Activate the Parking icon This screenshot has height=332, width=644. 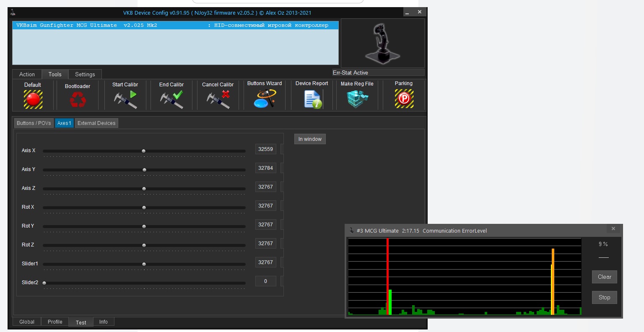pyautogui.click(x=404, y=99)
